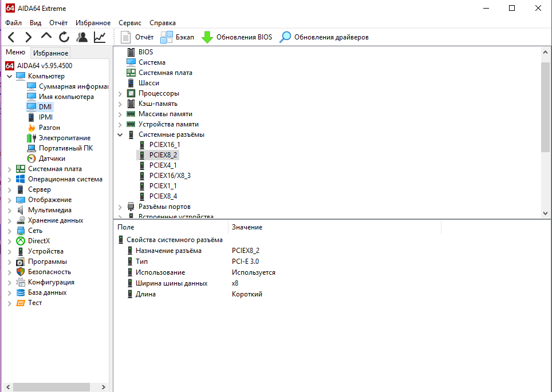The width and height of the screenshot is (552, 392).
Task: Open the Избранное menu in menu bar
Action: (93, 23)
